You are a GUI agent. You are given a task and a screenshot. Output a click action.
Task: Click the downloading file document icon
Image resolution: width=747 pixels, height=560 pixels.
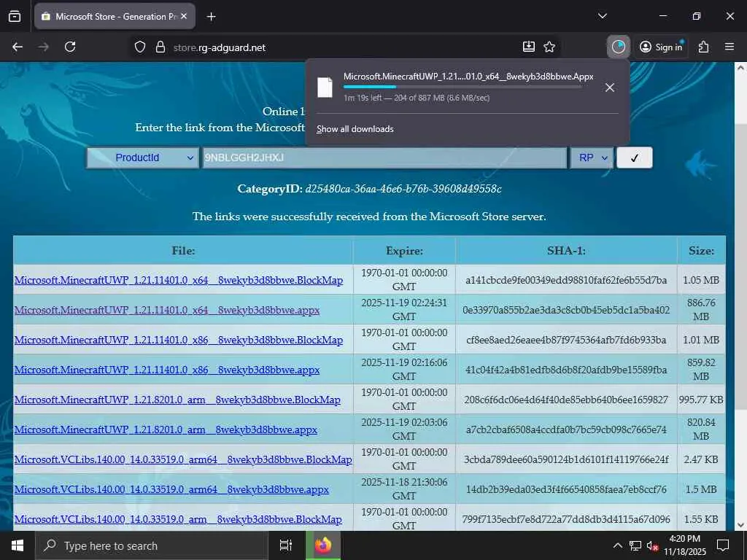pyautogui.click(x=325, y=87)
